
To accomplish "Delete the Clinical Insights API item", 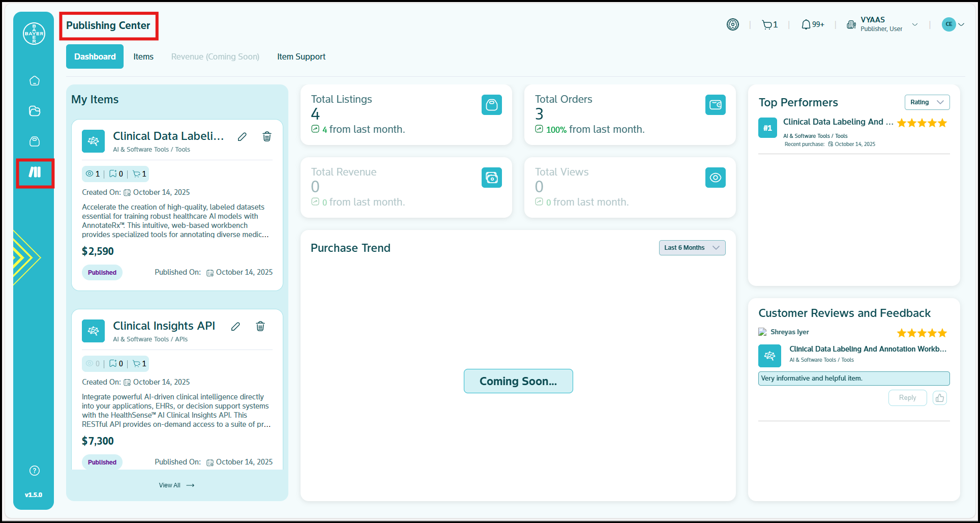I will [260, 326].
